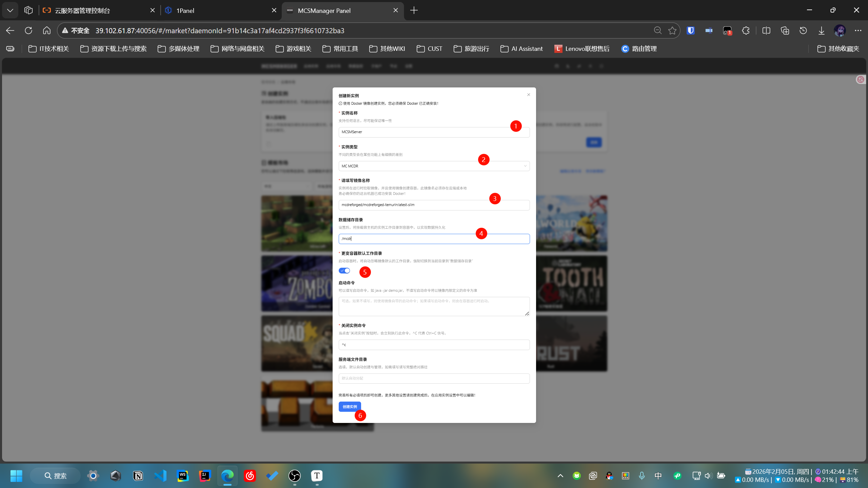Close the create instance dialog

528,95
